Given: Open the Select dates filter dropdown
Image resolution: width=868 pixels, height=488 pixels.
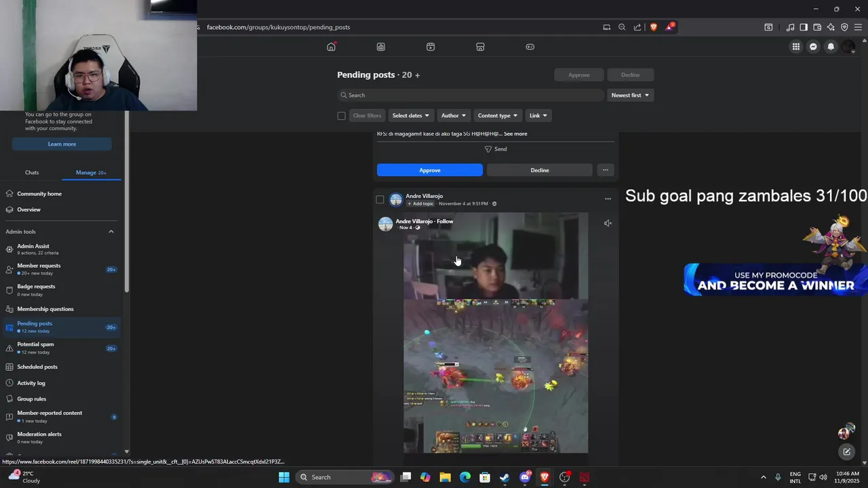Looking at the screenshot, I should [410, 116].
